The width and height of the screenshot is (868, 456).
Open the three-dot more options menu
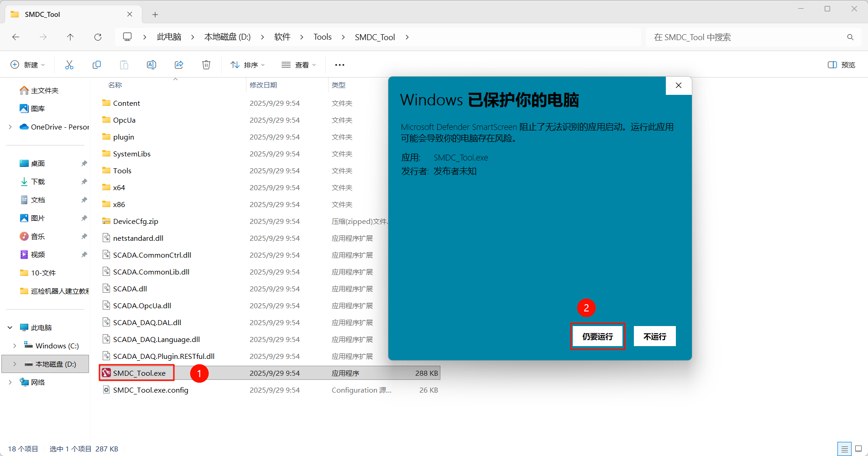coord(340,65)
